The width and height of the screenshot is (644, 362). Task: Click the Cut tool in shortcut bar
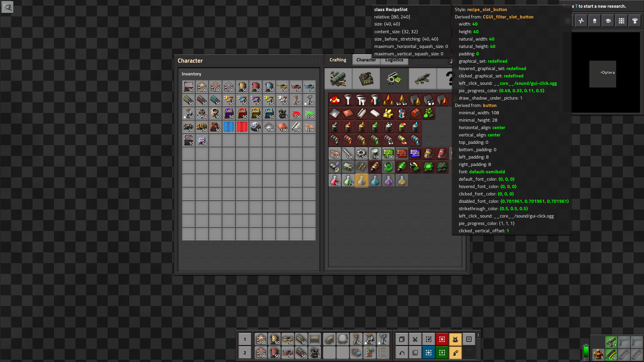click(x=415, y=339)
